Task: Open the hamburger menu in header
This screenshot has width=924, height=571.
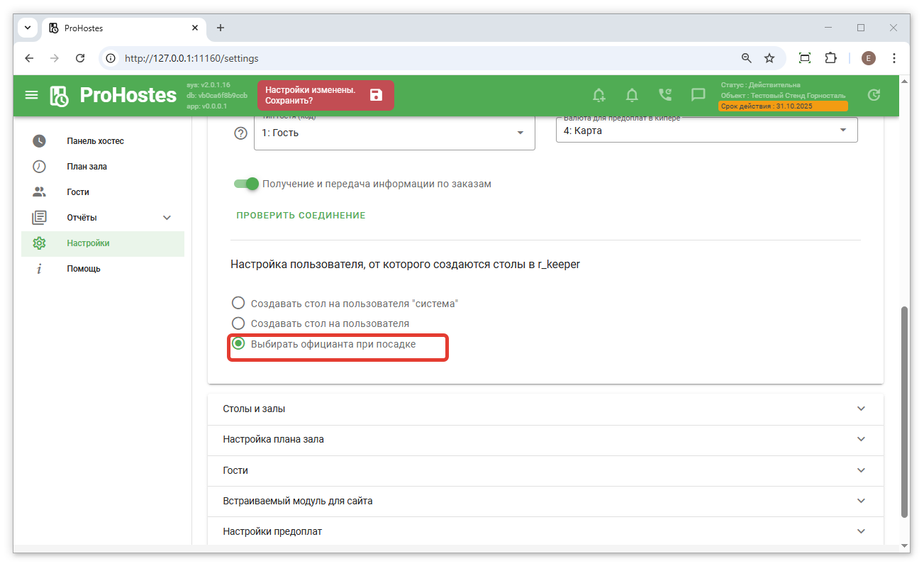Action: click(31, 95)
